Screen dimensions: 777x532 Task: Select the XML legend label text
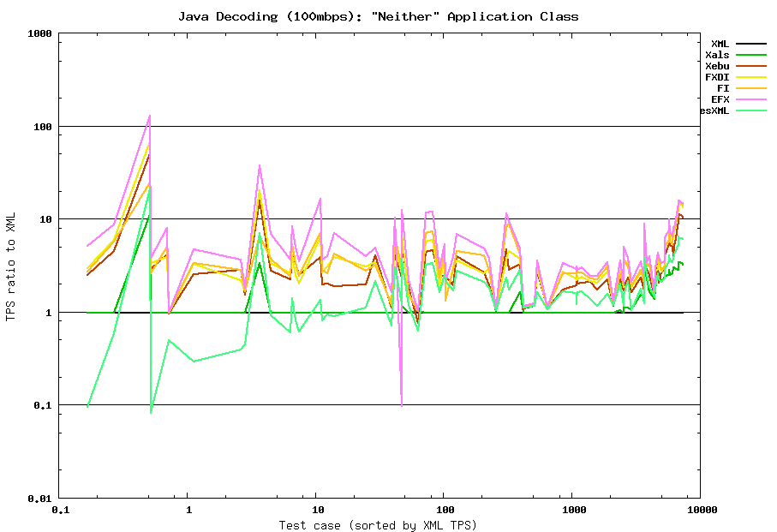pyautogui.click(x=720, y=44)
